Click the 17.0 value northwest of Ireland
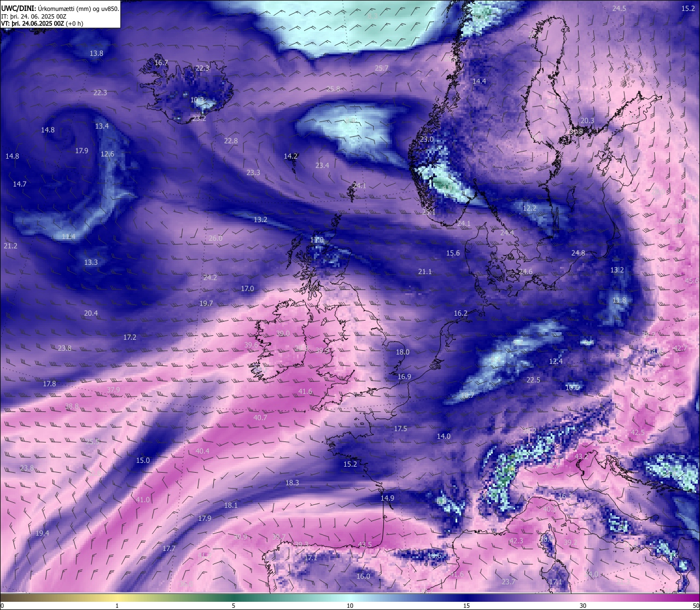700x610 pixels. (247, 288)
